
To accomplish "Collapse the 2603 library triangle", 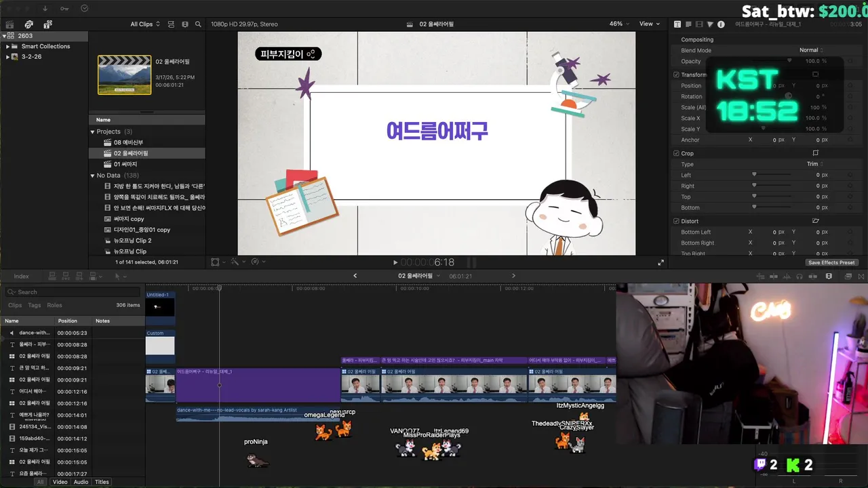I will pyautogui.click(x=4, y=36).
